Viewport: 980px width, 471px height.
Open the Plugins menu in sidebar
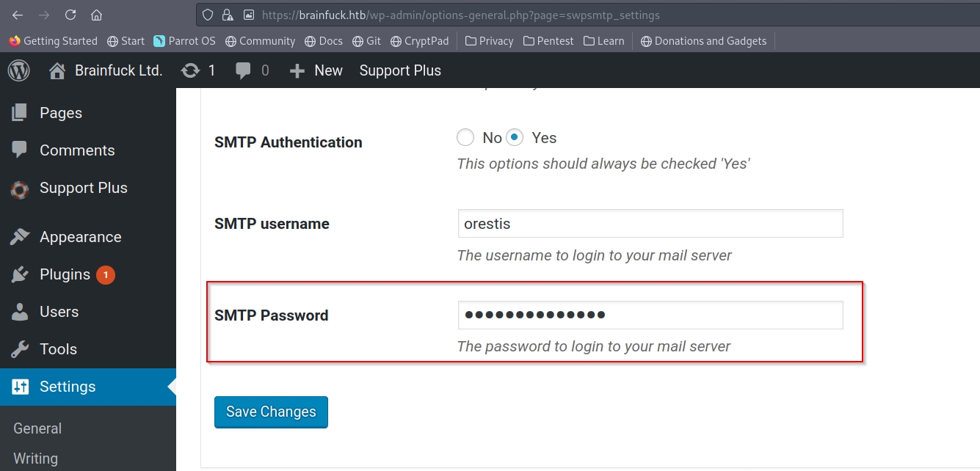pyautogui.click(x=65, y=274)
